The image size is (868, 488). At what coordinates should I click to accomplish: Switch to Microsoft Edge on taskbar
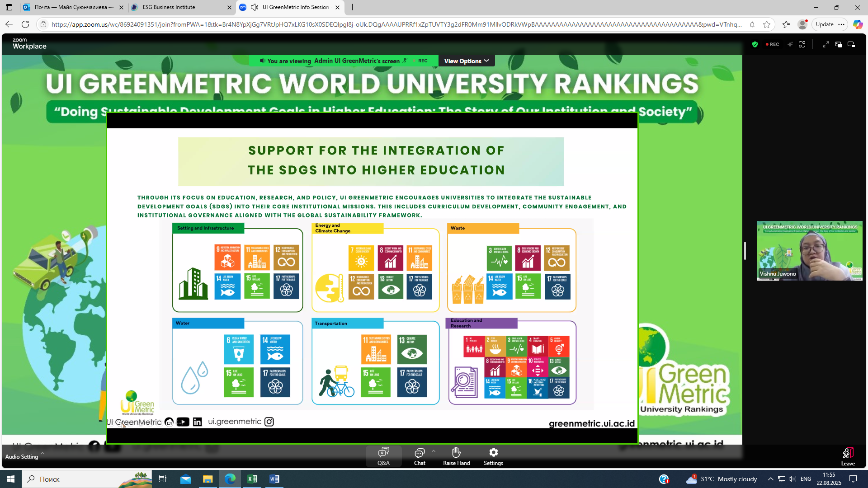click(230, 479)
